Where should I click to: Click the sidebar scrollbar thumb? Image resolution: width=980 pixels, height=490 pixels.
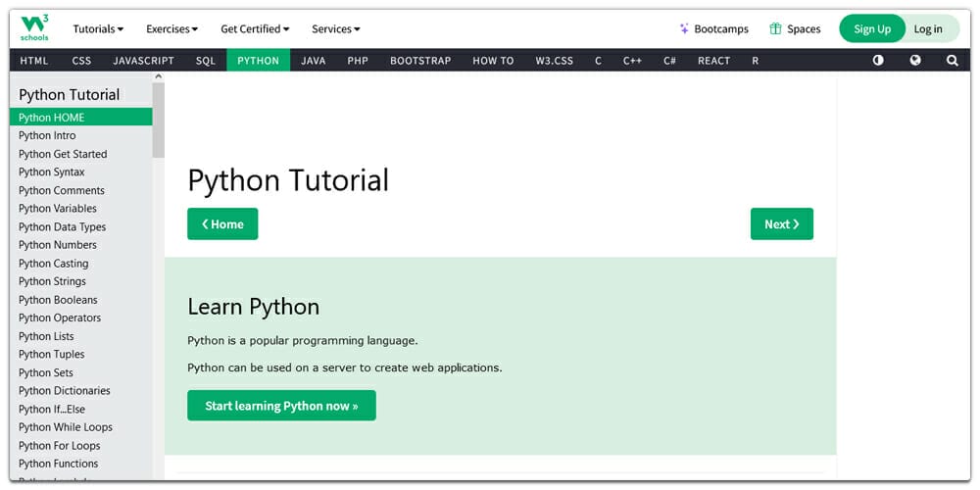click(x=158, y=120)
